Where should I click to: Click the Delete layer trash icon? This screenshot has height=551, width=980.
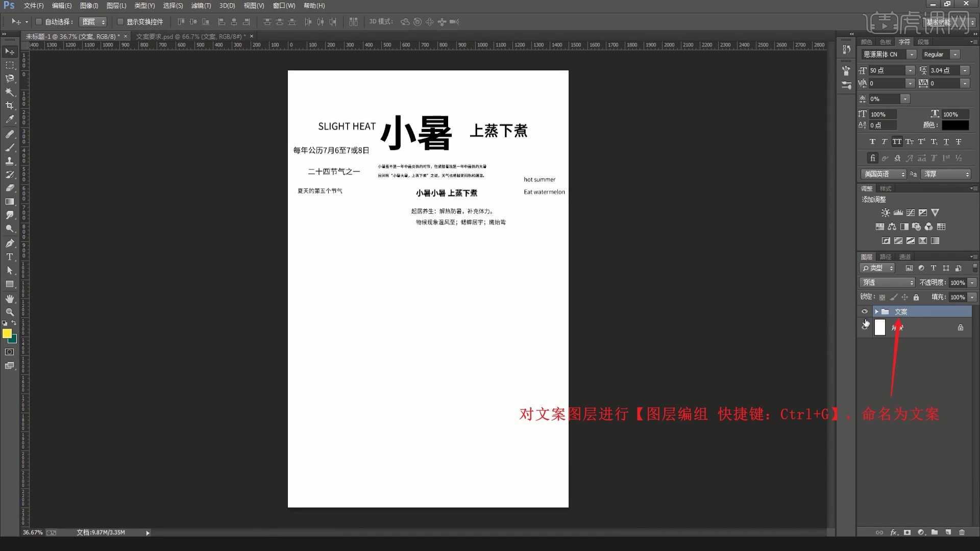click(x=962, y=532)
